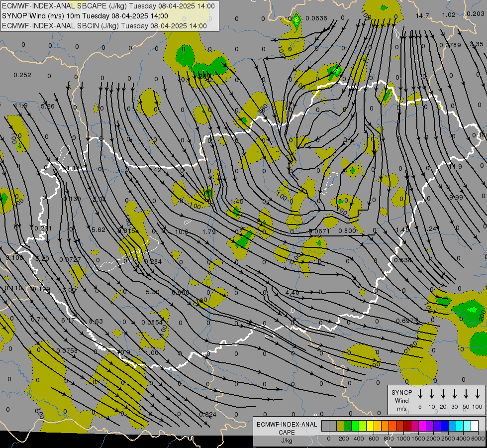Pick the bright magenta swatch in the CAPE legend

click(422, 426)
